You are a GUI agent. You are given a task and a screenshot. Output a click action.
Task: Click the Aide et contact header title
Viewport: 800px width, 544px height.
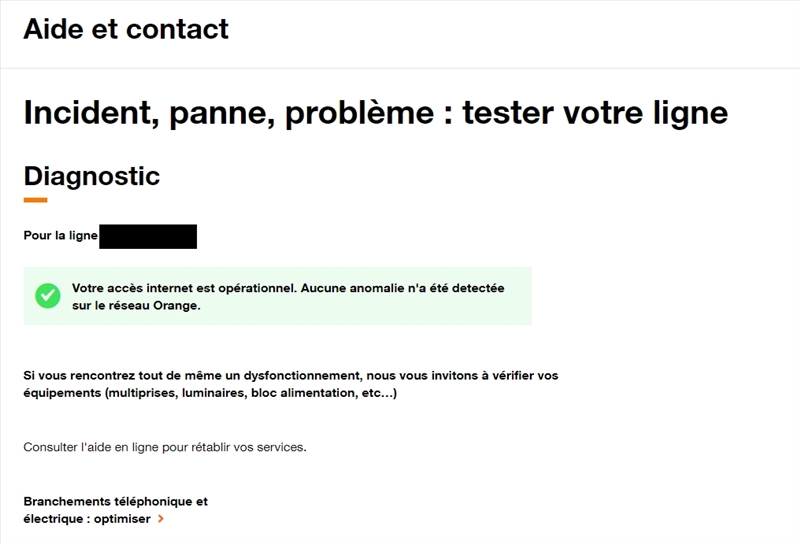click(126, 29)
